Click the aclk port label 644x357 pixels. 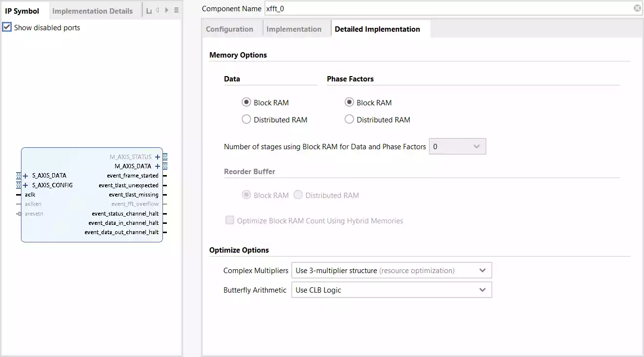(x=30, y=195)
